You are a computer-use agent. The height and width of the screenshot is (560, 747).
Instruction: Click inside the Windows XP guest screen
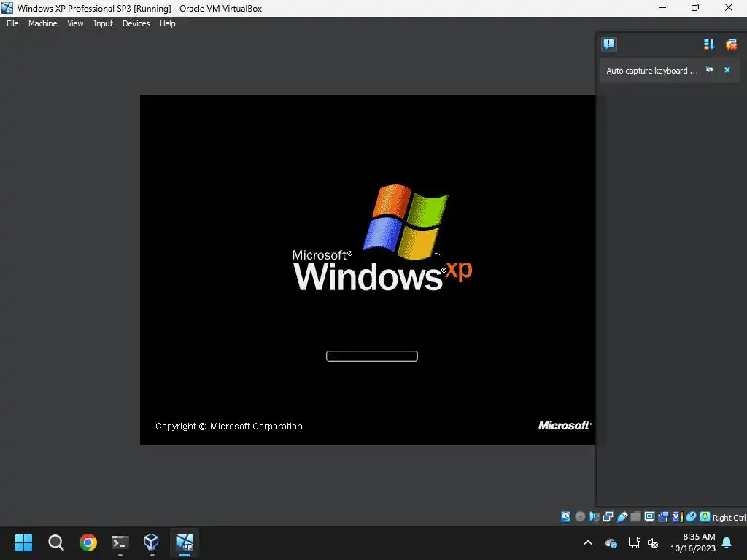[x=368, y=270]
